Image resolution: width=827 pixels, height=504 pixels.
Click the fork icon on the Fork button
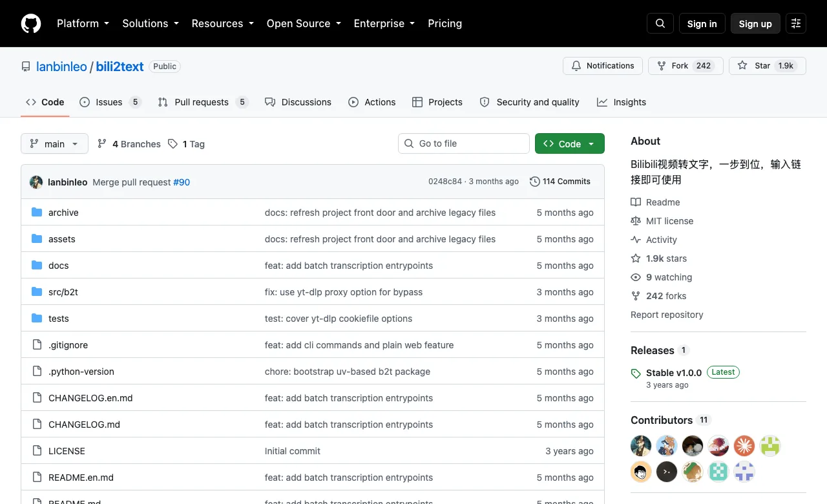[662, 66]
